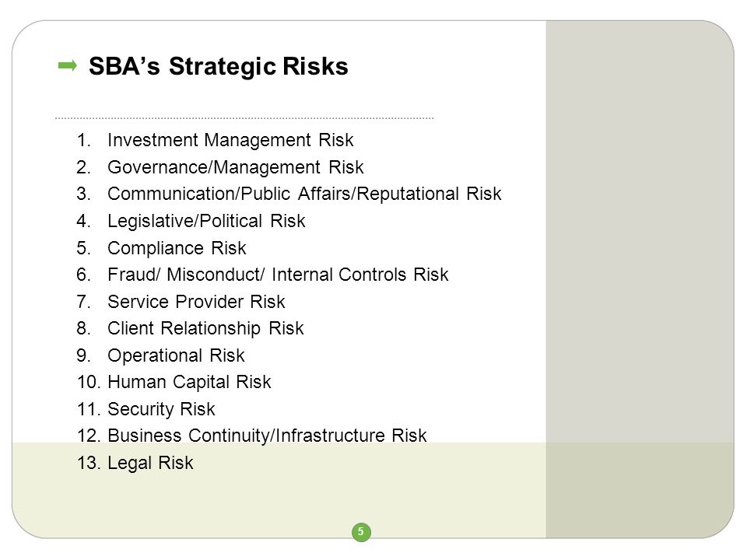
Task: Click the green arrow bullet icon
Action: (x=67, y=65)
